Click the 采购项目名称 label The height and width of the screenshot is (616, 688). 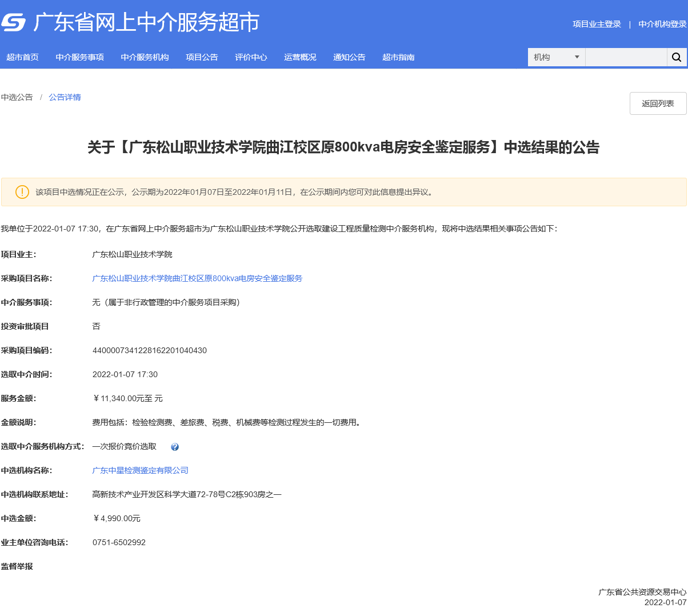pyautogui.click(x=26, y=278)
